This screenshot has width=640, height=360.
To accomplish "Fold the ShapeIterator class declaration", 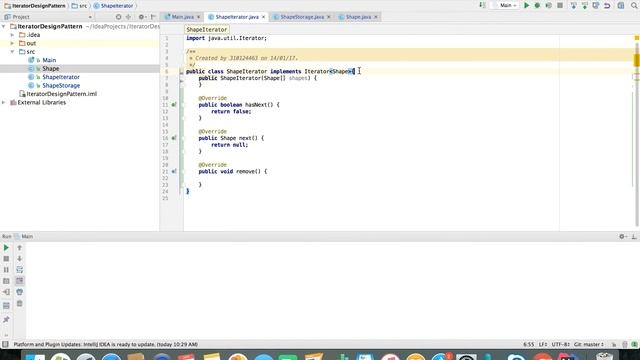I will pyautogui.click(x=182, y=72).
